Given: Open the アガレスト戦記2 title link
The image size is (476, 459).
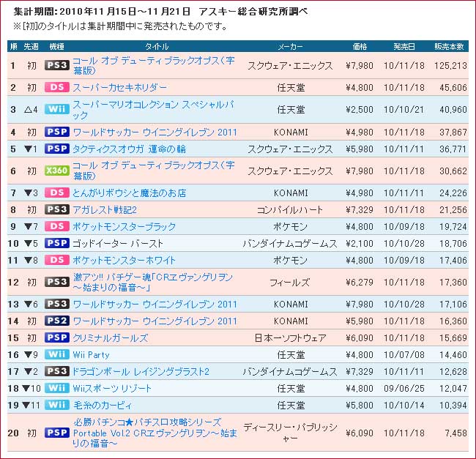Looking at the screenshot, I should (105, 210).
